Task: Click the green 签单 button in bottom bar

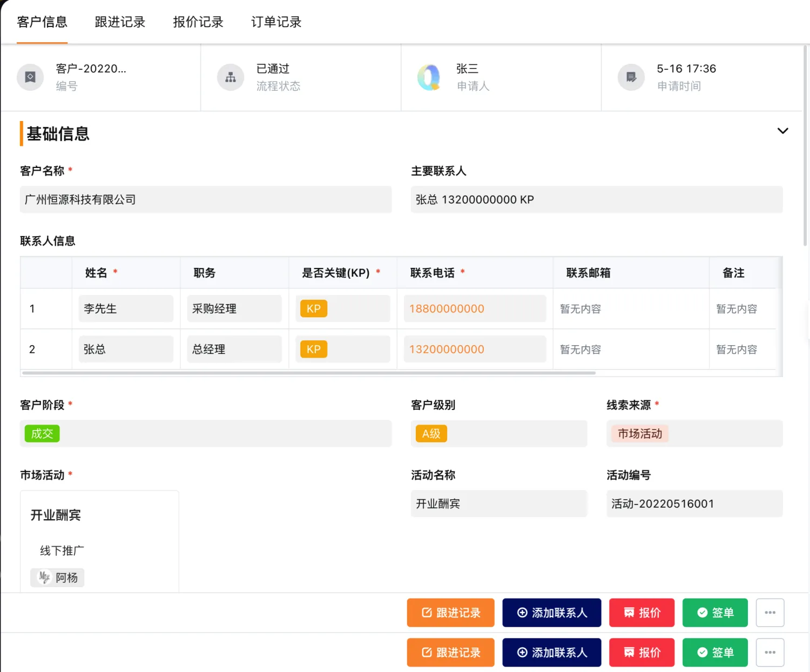Action: (x=715, y=653)
